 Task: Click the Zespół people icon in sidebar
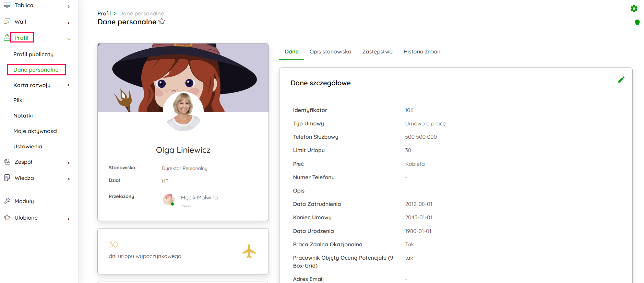(7, 162)
